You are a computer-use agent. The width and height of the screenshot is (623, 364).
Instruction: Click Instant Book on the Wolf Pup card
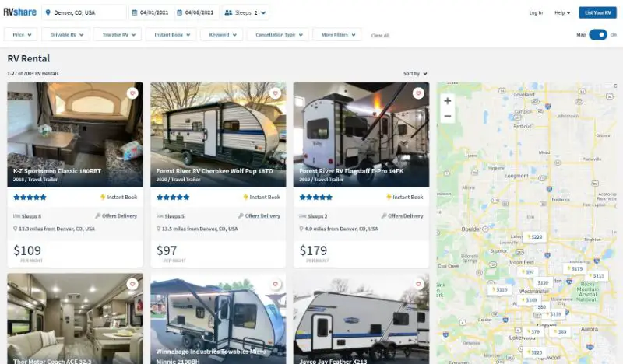coord(262,198)
